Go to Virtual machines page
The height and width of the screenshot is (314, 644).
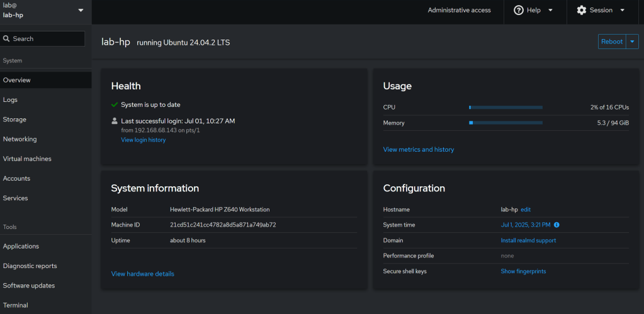(27, 159)
